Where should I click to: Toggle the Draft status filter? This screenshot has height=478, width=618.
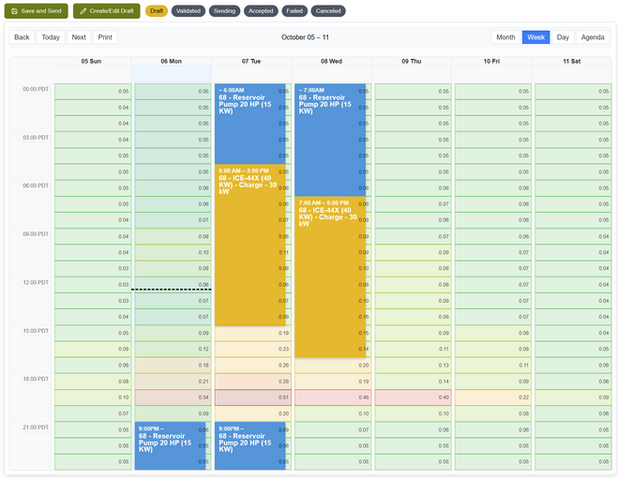coord(157,11)
